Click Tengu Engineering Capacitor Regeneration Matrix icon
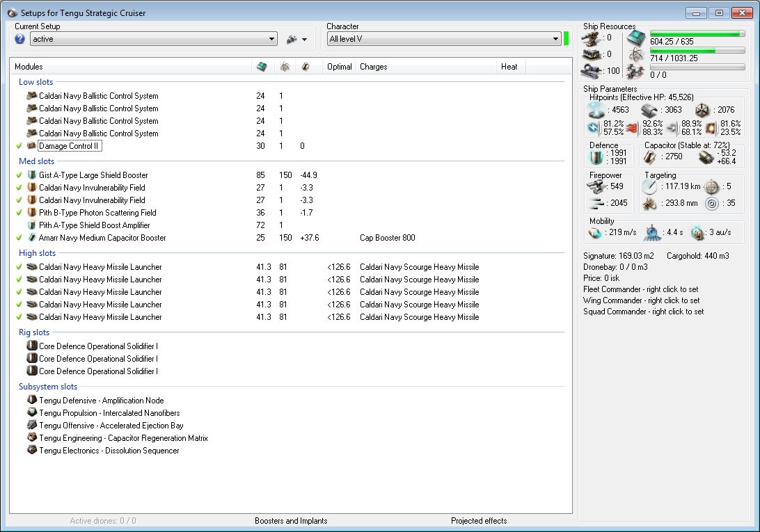This screenshot has width=760, height=532. tap(32, 438)
